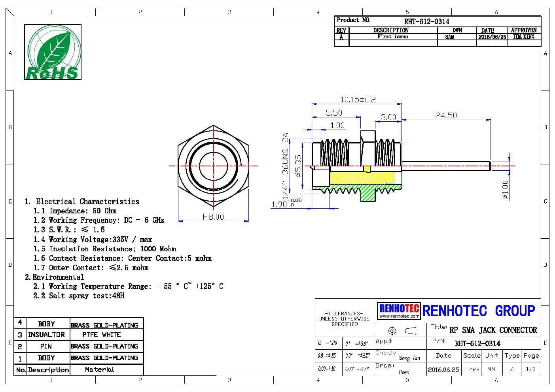This screenshot has width=555, height=392.
Task: Click the hexagonal front view of connector
Action: click(x=214, y=166)
